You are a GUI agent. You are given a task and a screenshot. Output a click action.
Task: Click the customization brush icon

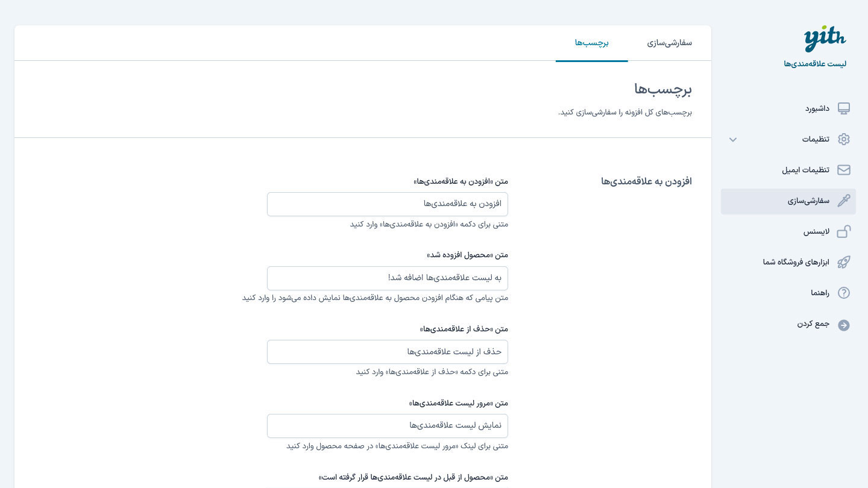(x=844, y=201)
